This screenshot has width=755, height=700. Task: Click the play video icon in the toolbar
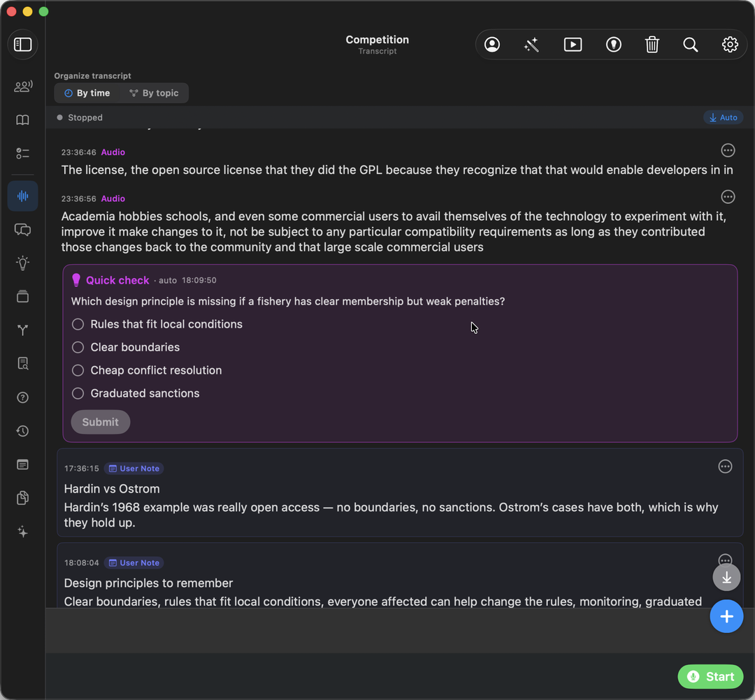(573, 45)
